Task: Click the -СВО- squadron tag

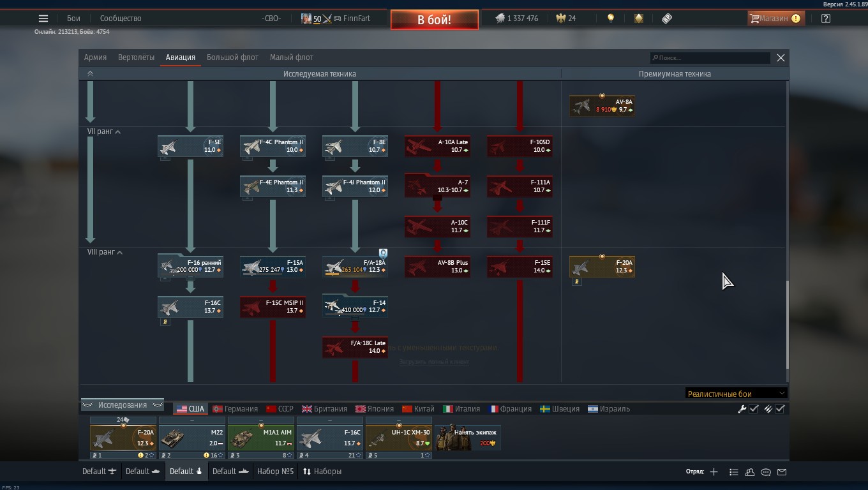Action: pos(271,19)
